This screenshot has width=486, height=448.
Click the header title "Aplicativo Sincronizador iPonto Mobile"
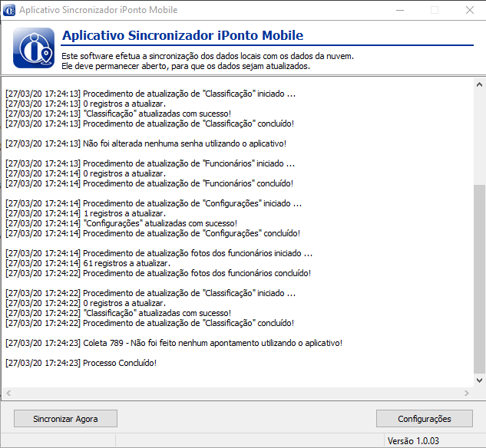[182, 36]
